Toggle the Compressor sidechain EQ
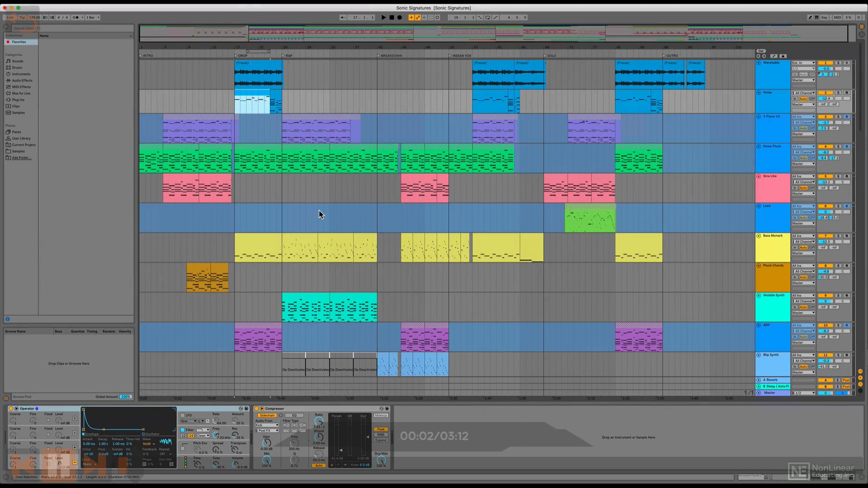The height and width of the screenshot is (488, 868). click(294, 415)
